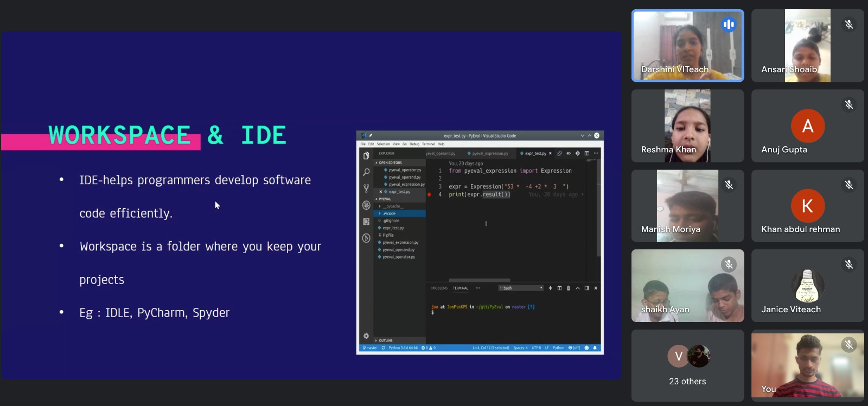Click the plus icon for new terminal
This screenshot has height=406, width=868.
coord(550,288)
